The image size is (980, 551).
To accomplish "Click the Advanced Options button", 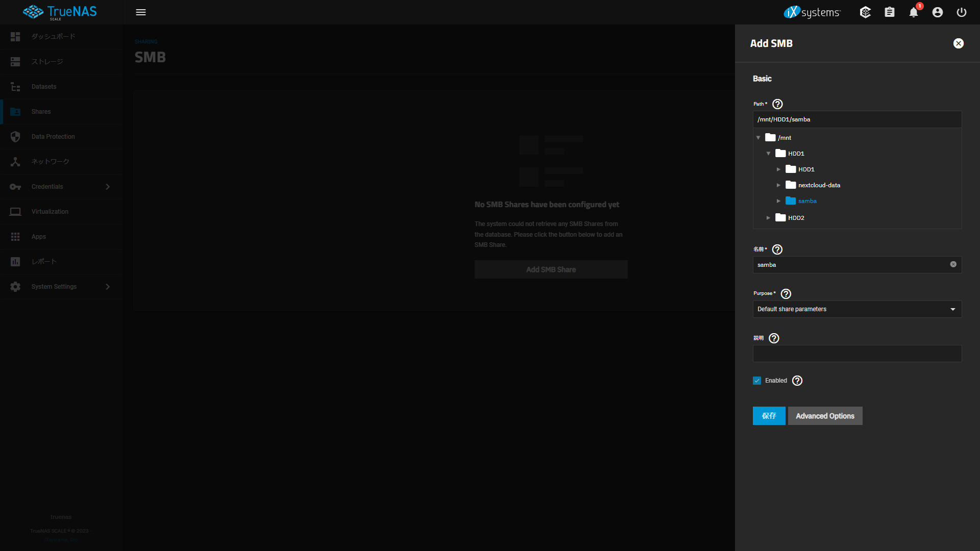I will pyautogui.click(x=825, y=416).
